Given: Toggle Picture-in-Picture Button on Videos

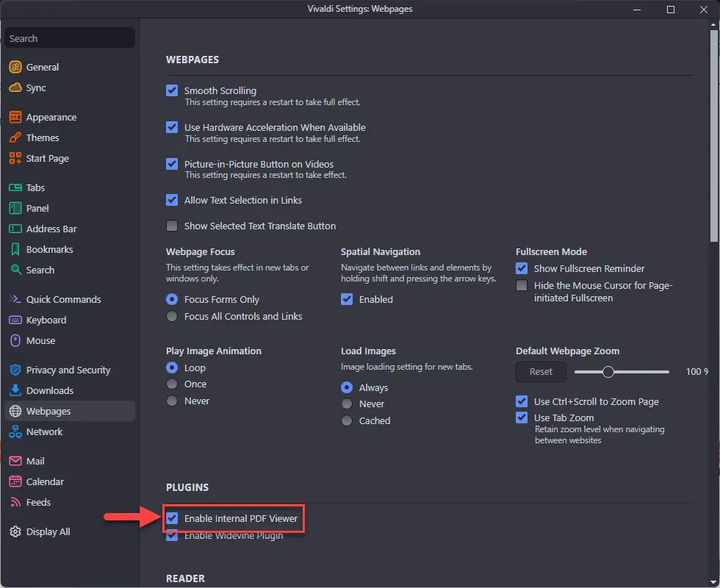Looking at the screenshot, I should tap(172, 164).
